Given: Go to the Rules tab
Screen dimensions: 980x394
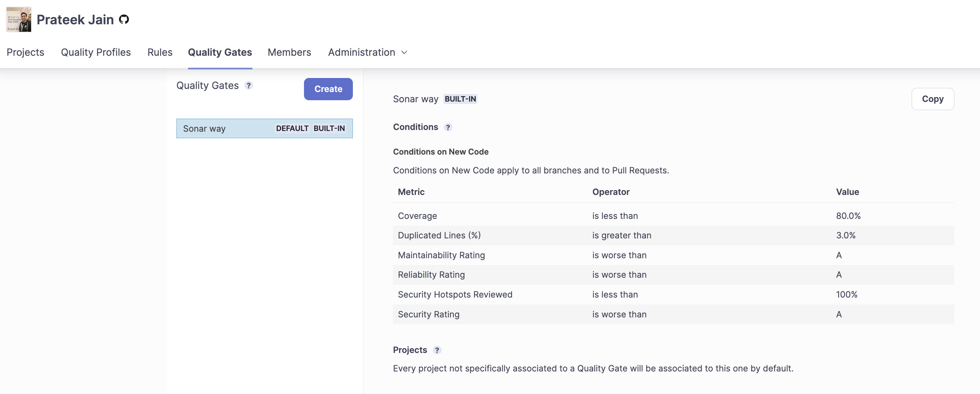Looking at the screenshot, I should [x=160, y=52].
